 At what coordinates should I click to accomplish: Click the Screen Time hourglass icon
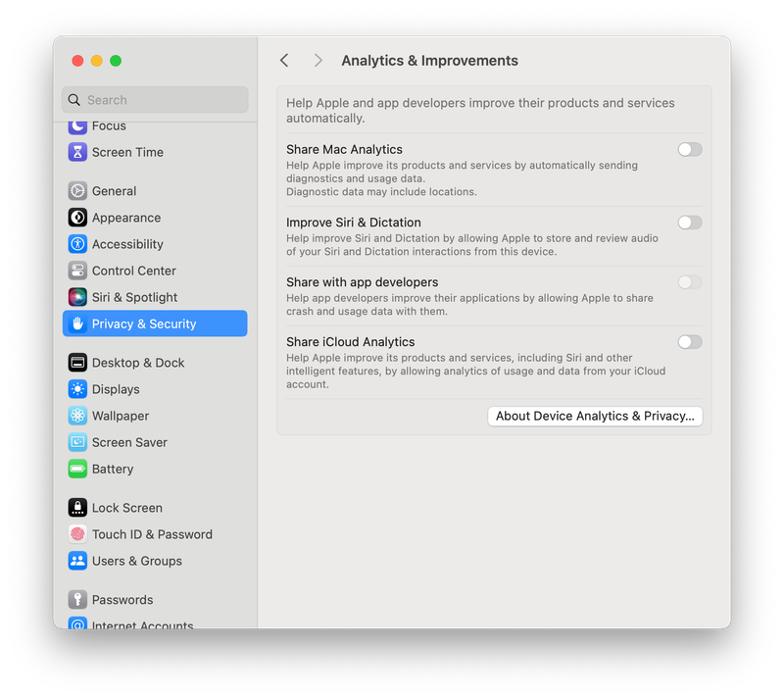(77, 152)
